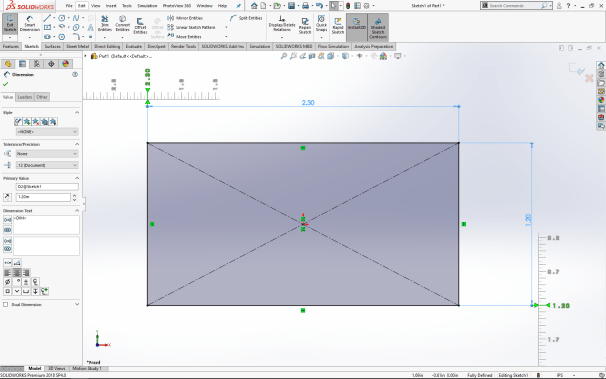Screen dimensions: 606x379
Task: Open the tolerance type None dropdown
Action: coord(47,154)
